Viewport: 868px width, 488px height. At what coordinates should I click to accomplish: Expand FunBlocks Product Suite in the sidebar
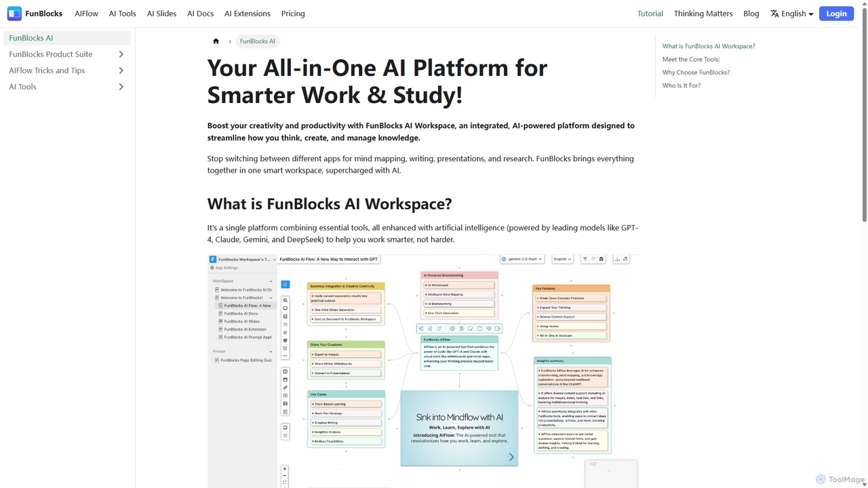click(x=121, y=54)
